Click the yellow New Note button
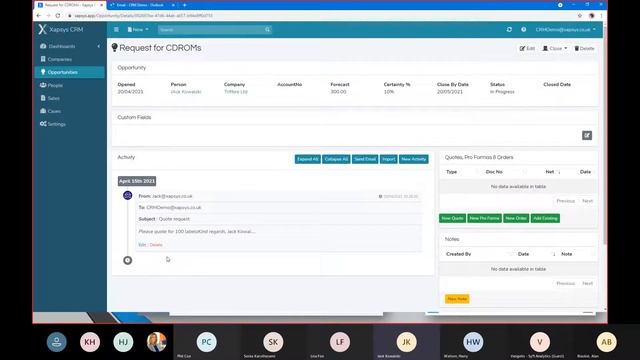 pyautogui.click(x=457, y=299)
